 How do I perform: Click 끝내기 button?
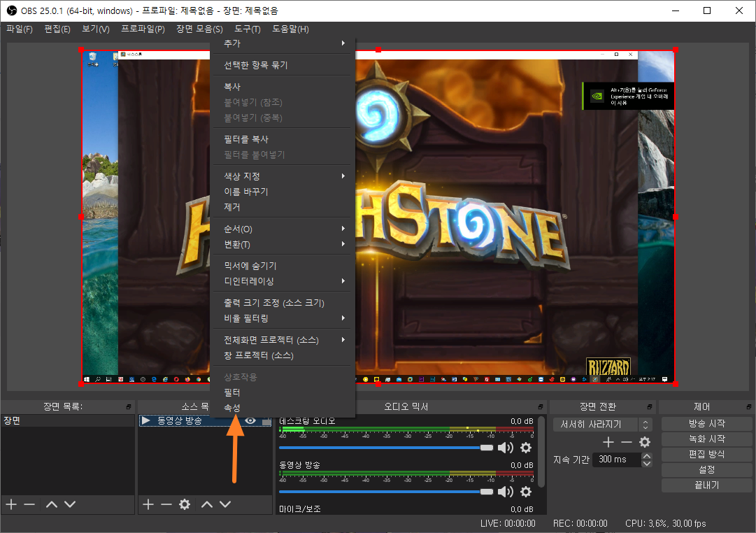coord(706,485)
